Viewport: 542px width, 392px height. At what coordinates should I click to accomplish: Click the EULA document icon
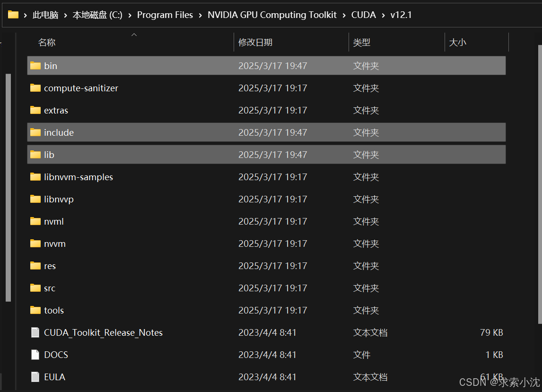coord(35,377)
